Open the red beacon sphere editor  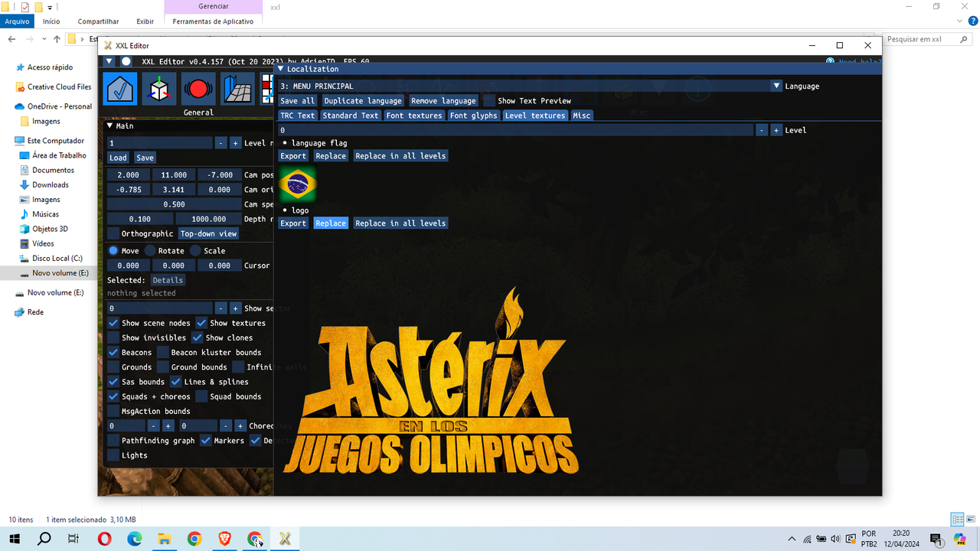(x=198, y=89)
